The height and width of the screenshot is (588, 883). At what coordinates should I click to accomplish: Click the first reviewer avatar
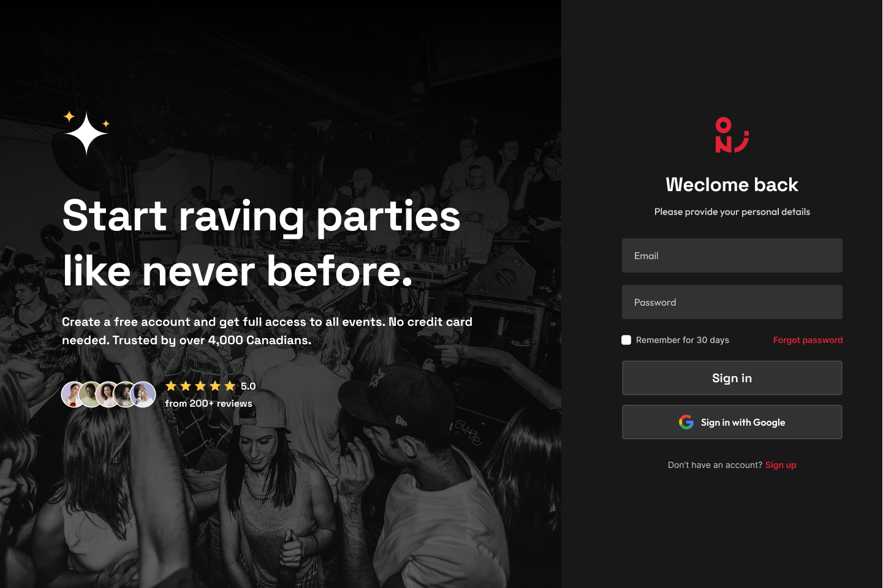[x=74, y=394]
